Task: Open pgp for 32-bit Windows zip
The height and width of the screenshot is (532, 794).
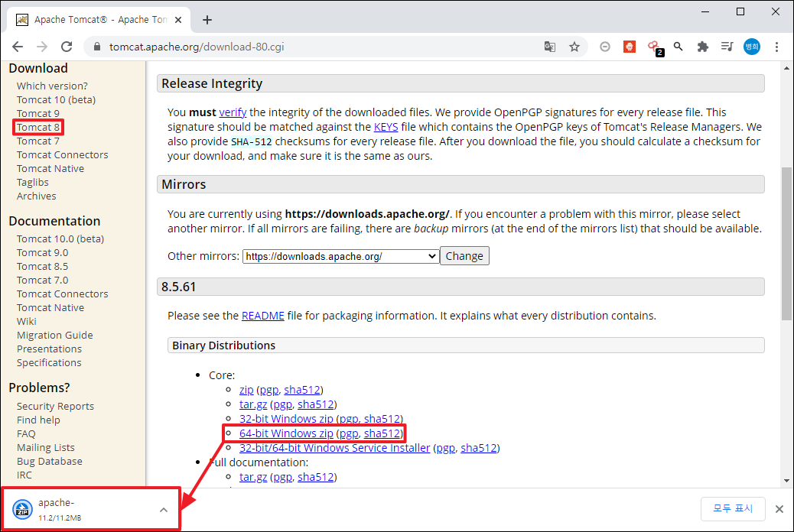Action: tap(349, 419)
